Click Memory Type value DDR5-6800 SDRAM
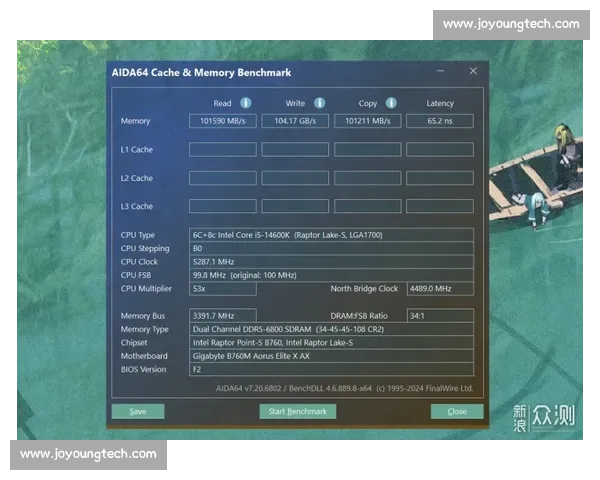Image resolution: width=600 pixels, height=480 pixels. coord(331,329)
